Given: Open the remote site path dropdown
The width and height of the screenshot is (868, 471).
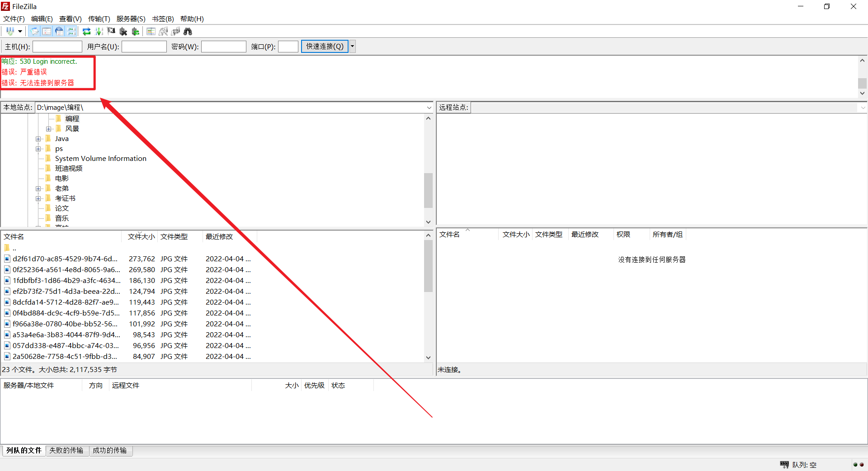Looking at the screenshot, I should (x=863, y=108).
